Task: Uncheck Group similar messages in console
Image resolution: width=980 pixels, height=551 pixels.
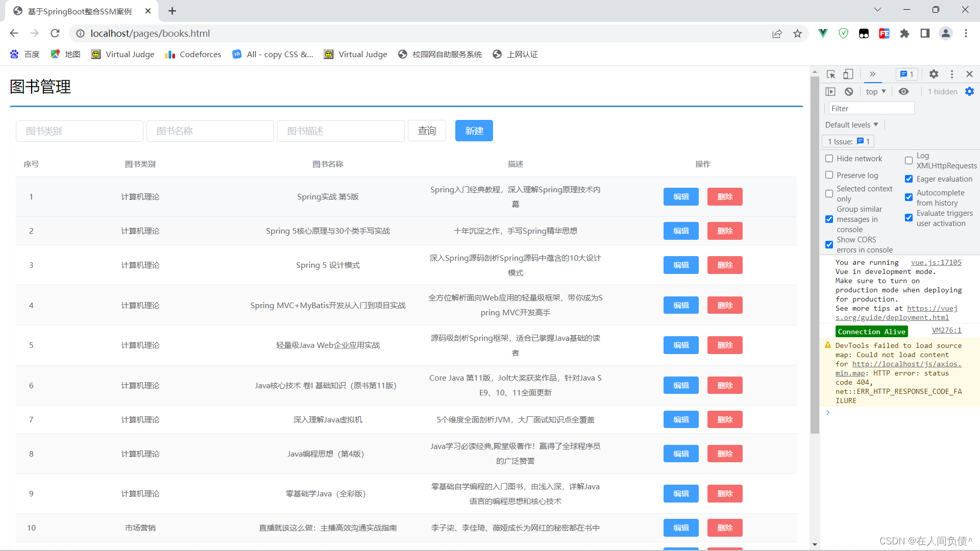Action: [x=829, y=219]
